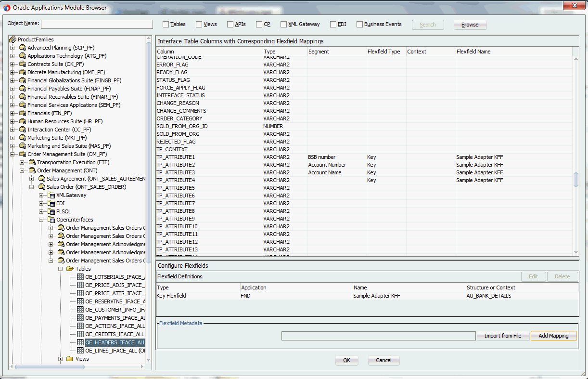The width and height of the screenshot is (588, 379).
Task: Click the Financial Payables Suite folder icon
Action: (23, 89)
